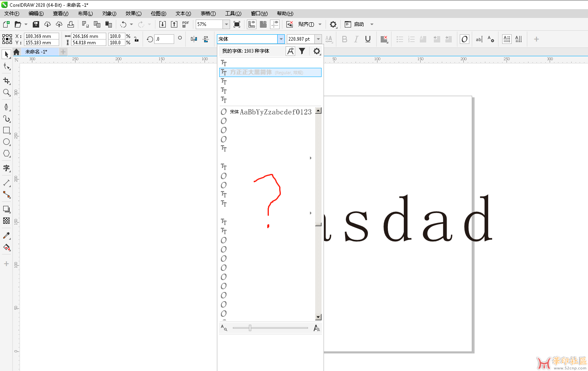Expand the 启动 launch dropdown arrow

click(372, 24)
